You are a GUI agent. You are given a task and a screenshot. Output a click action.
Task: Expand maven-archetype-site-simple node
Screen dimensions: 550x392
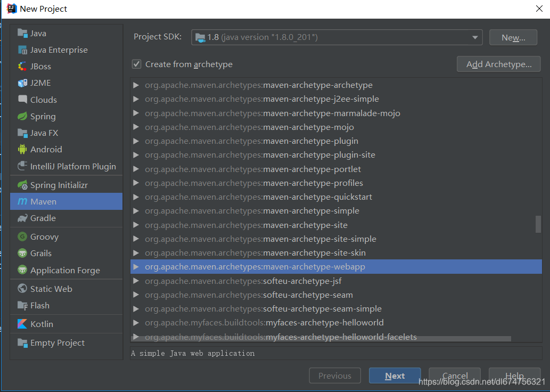(x=136, y=239)
